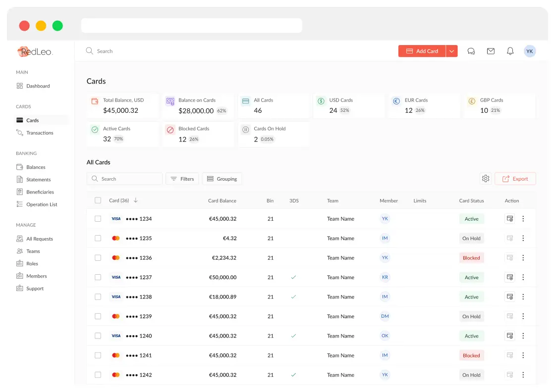Open the three-dot menu for card 1241
The image size is (555, 392).
pyautogui.click(x=523, y=355)
